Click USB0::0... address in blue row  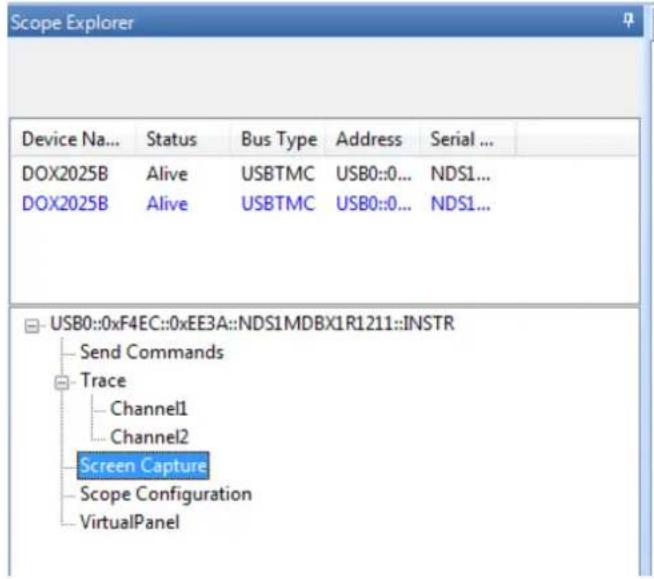374,204
